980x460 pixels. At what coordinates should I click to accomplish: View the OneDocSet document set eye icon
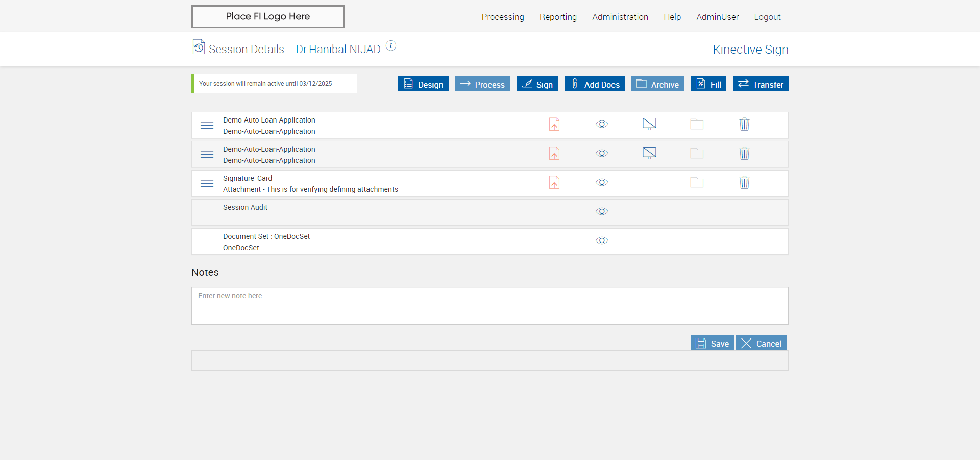602,240
